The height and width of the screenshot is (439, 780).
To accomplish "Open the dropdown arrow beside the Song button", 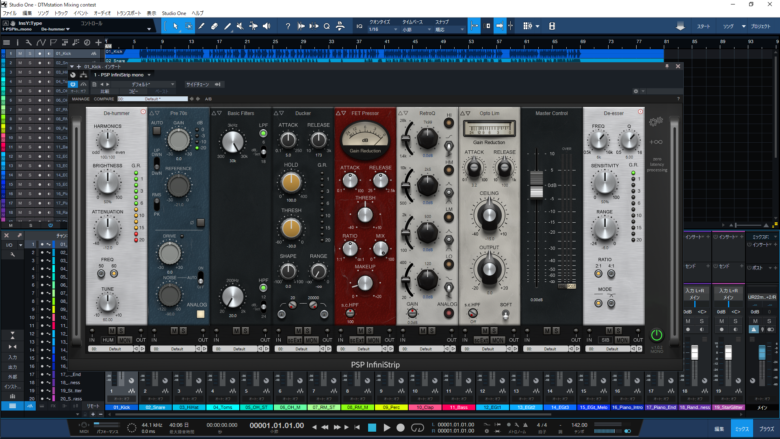I will point(744,26).
